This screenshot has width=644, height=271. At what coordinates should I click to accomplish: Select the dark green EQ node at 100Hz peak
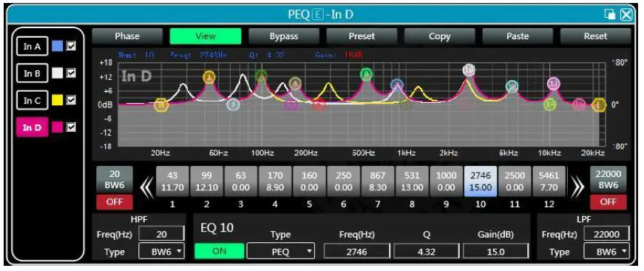pos(261,76)
